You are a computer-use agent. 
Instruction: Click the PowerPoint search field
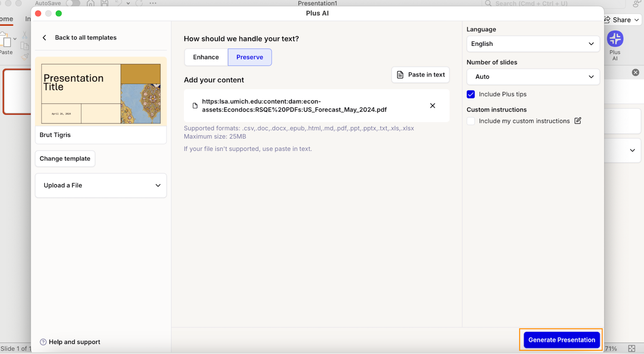click(x=553, y=4)
